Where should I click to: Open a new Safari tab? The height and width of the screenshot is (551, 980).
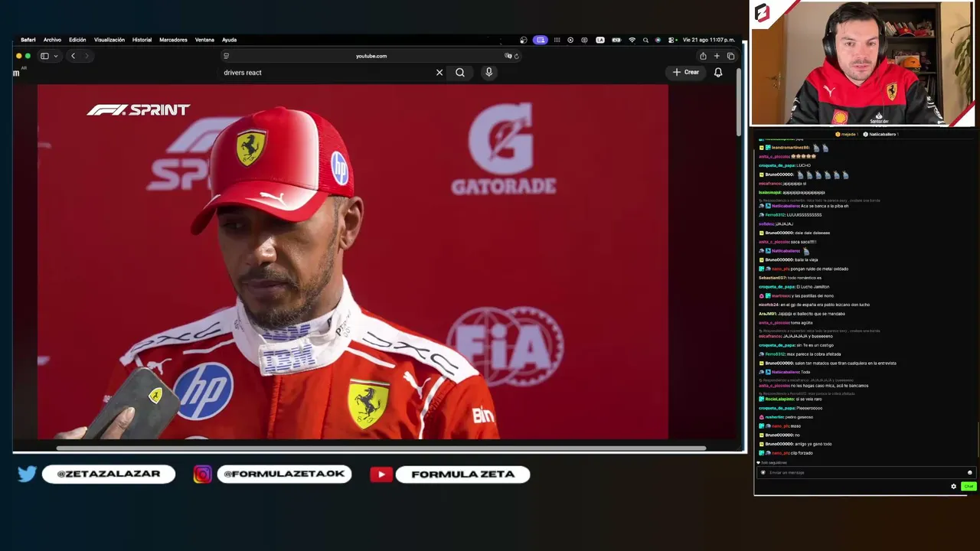(717, 56)
